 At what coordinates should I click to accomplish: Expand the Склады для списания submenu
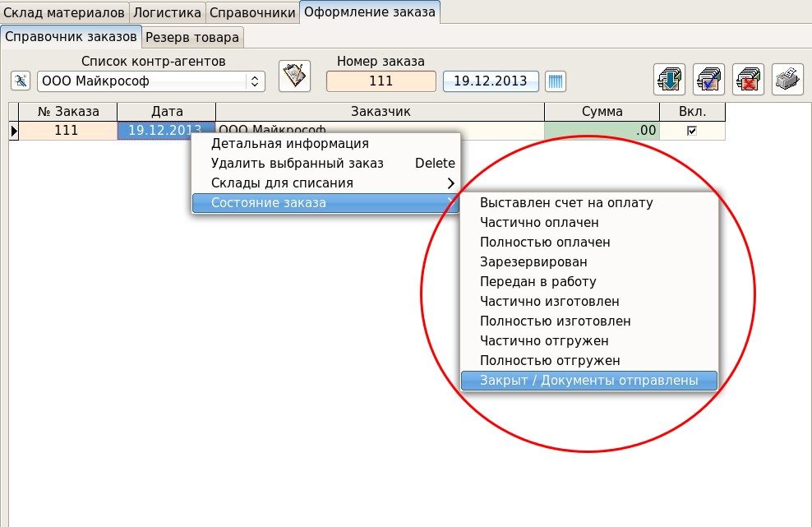pos(325,183)
